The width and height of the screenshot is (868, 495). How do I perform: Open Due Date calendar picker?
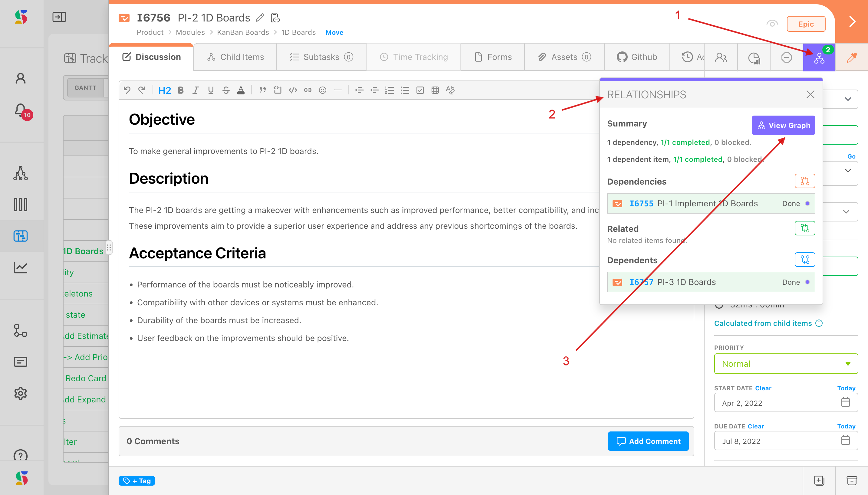[x=845, y=441]
